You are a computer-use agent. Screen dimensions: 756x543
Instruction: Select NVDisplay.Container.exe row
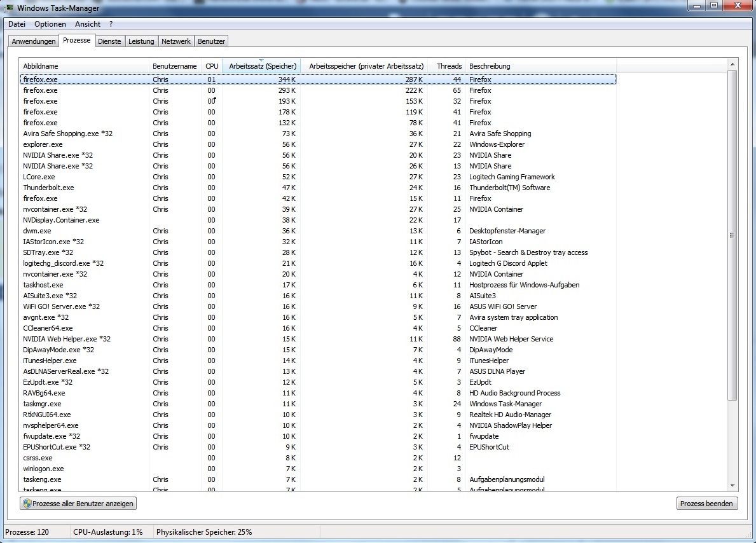coord(318,220)
